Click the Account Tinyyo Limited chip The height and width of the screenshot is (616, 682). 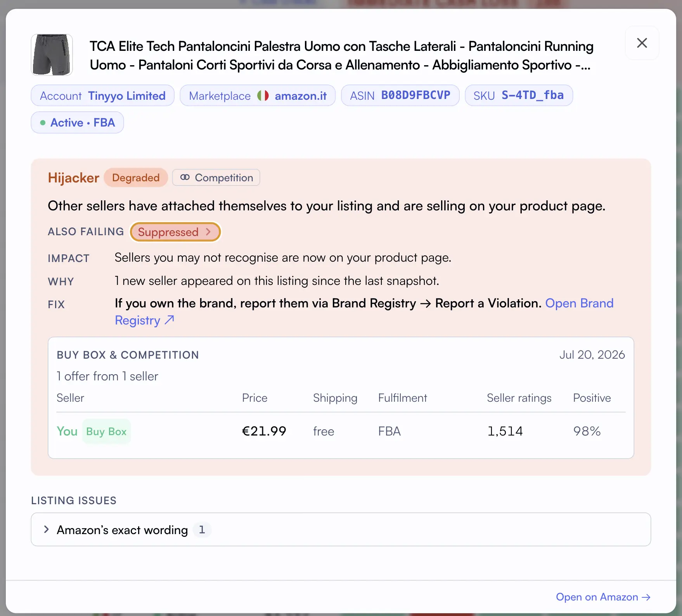103,95
